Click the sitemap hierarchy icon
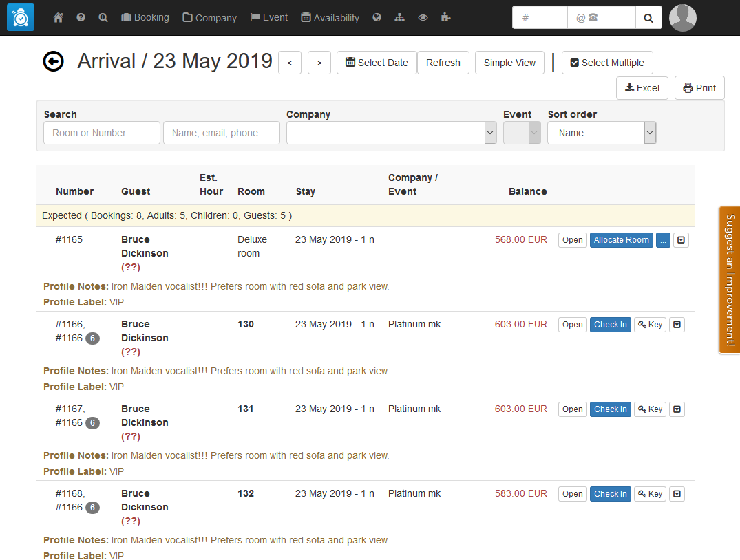740x560 pixels. pyautogui.click(x=399, y=18)
